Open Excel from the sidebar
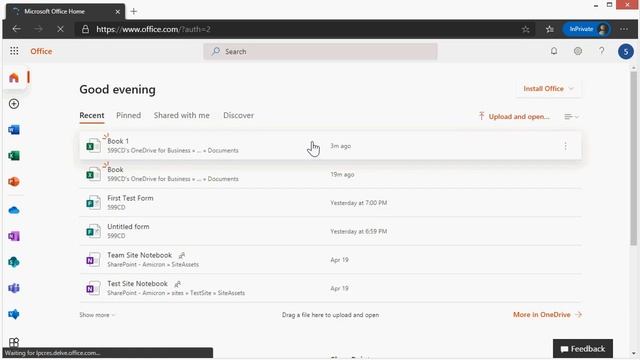 tap(14, 156)
